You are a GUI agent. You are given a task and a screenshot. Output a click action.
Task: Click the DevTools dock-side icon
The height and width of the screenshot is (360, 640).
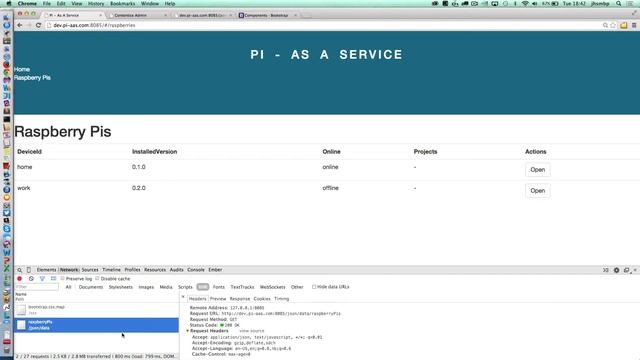pyautogui.click(x=627, y=270)
